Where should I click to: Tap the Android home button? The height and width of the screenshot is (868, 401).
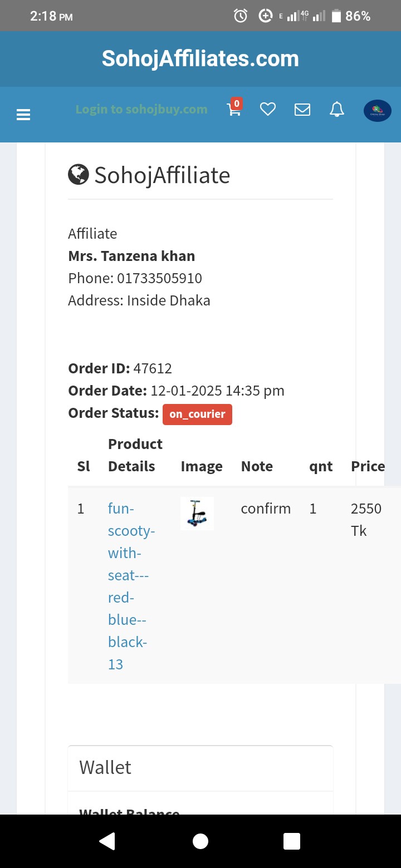pos(200,841)
